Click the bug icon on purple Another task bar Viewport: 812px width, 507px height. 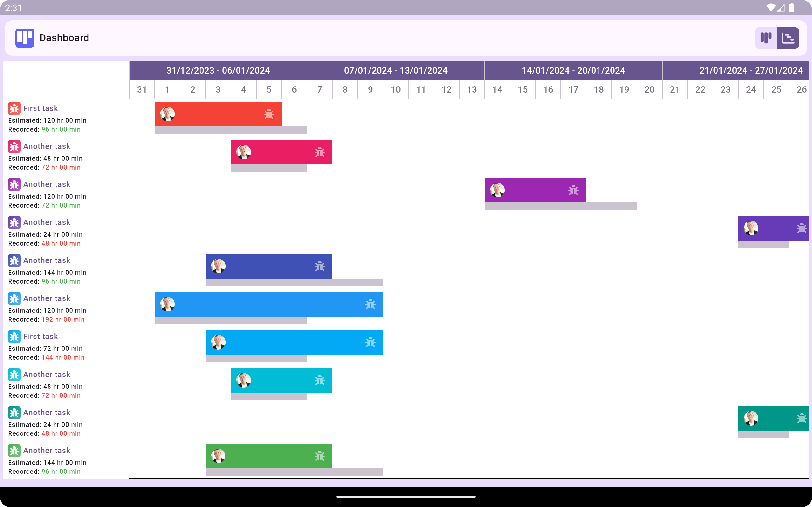click(573, 190)
